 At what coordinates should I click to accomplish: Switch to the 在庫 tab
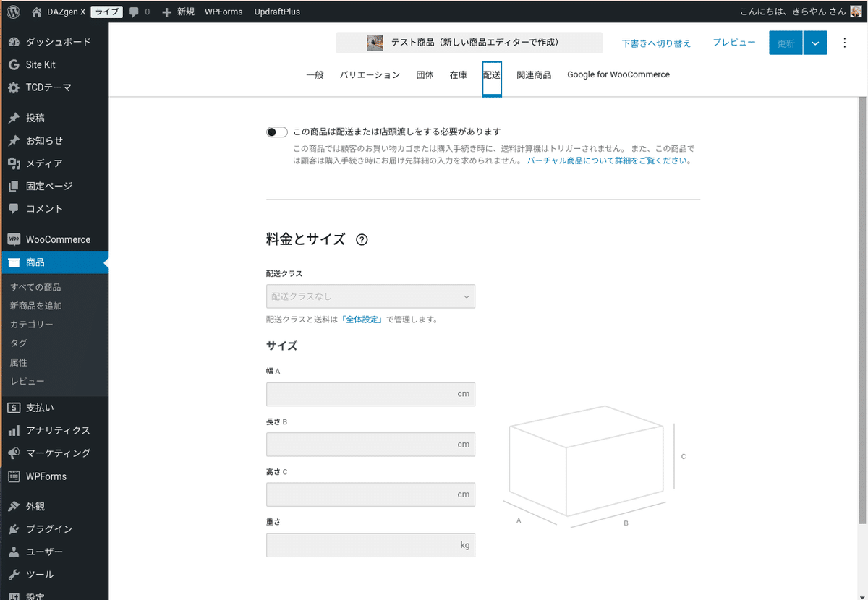pos(458,75)
